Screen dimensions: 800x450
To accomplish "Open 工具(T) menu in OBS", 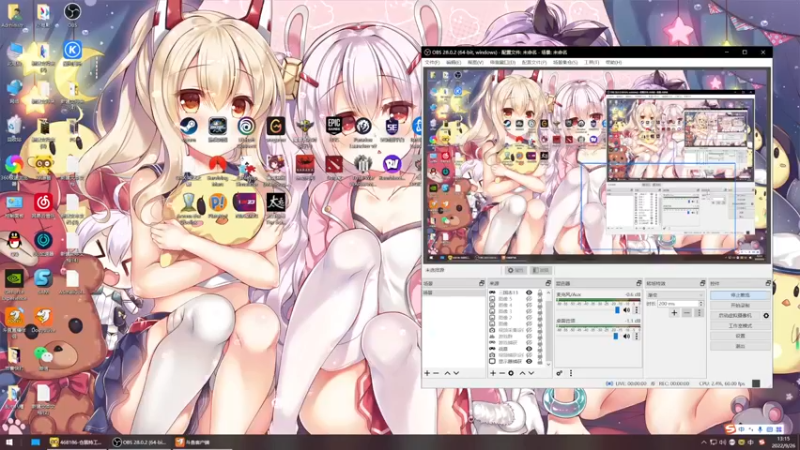I will [x=591, y=62].
